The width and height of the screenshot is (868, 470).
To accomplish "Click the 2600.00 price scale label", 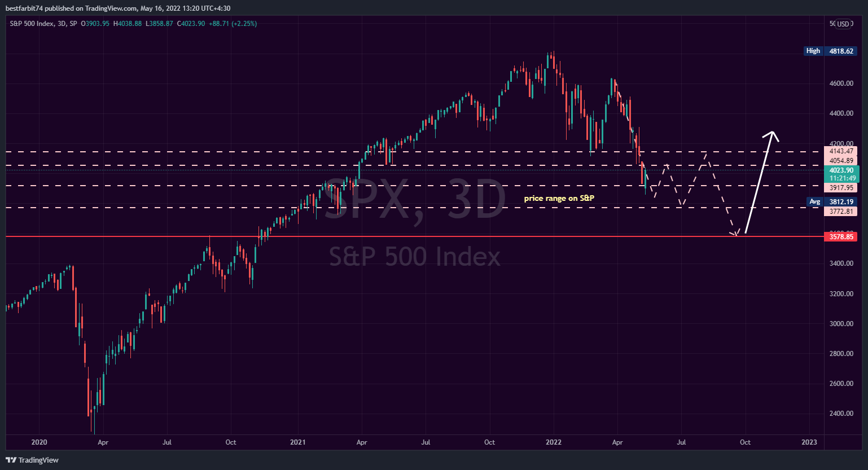I will click(x=841, y=384).
